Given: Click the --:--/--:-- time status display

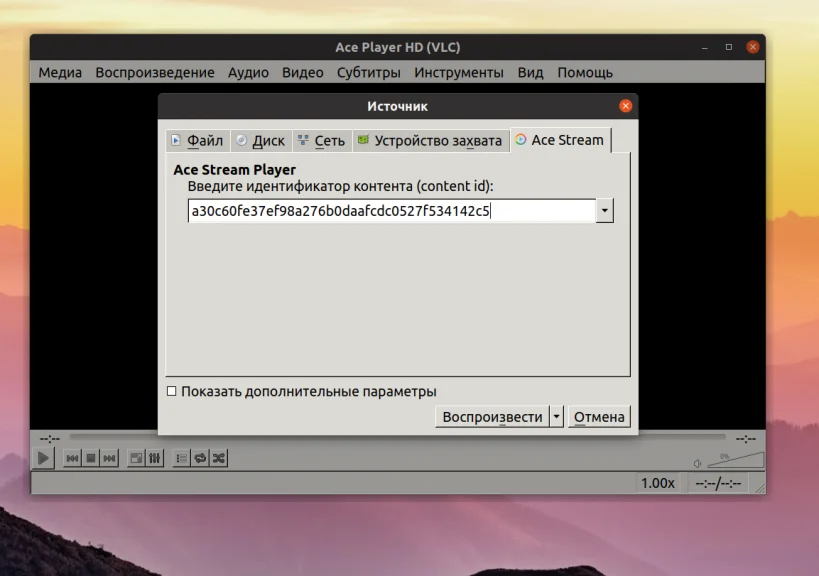Looking at the screenshot, I should click(x=718, y=483).
